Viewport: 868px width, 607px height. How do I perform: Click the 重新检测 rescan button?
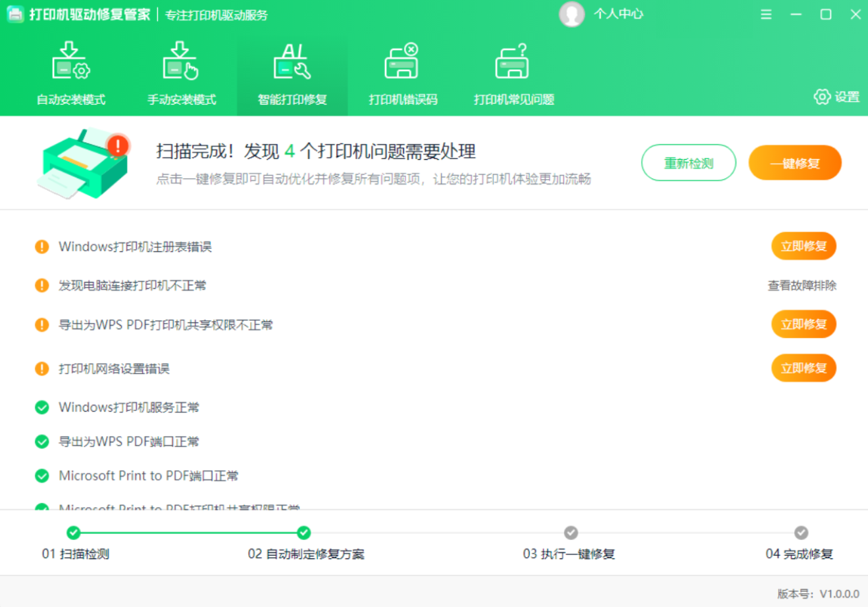[688, 162]
